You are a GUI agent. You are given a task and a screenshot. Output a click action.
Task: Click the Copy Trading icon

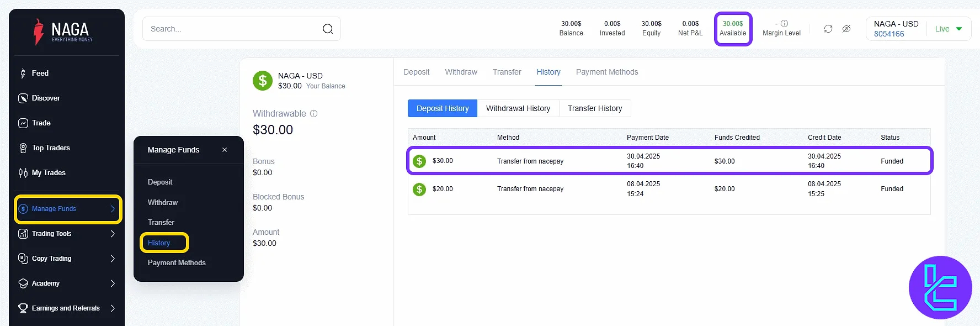pyautogui.click(x=23, y=259)
